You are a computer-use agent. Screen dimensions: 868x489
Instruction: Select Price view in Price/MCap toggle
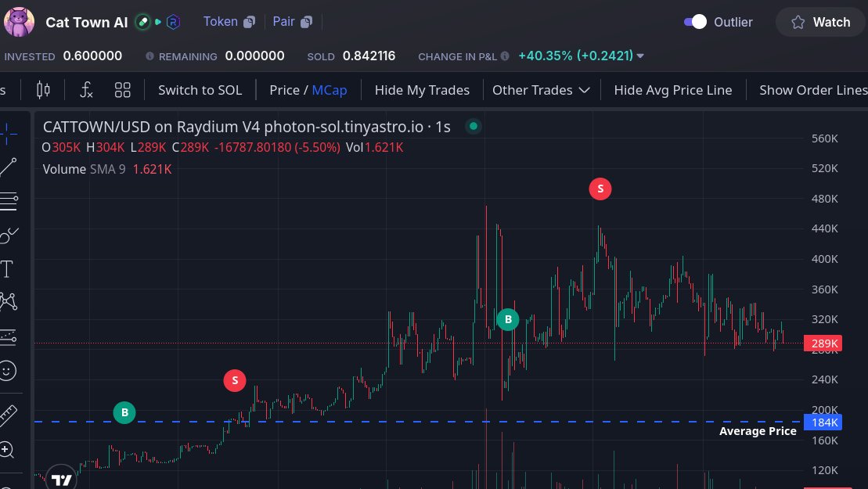284,90
